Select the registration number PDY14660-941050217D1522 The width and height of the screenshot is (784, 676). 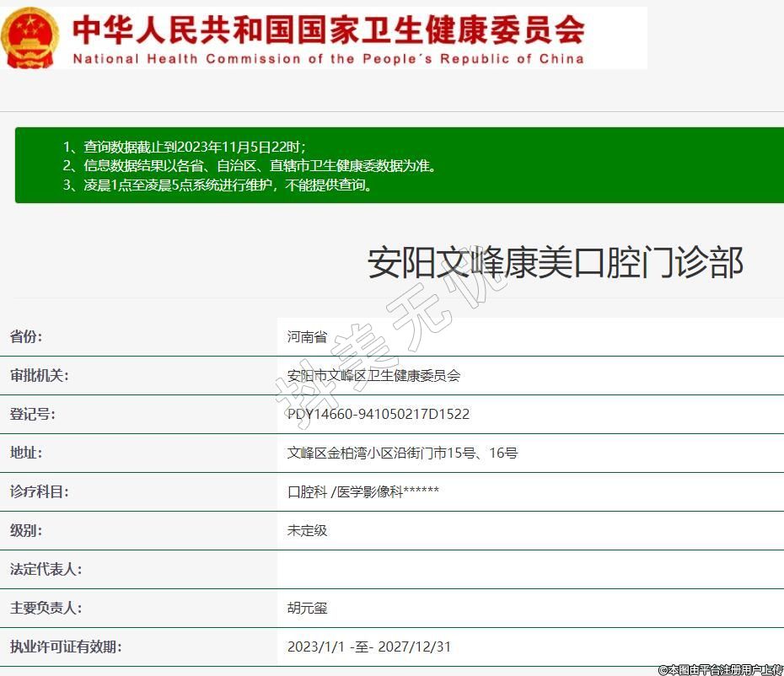(x=379, y=415)
